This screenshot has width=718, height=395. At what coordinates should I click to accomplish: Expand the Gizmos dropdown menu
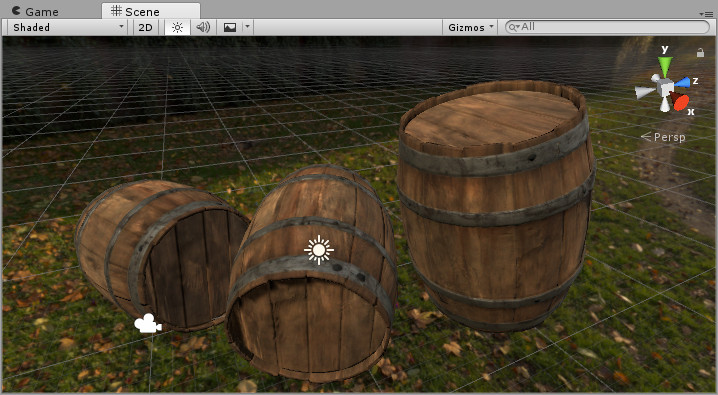(x=471, y=27)
